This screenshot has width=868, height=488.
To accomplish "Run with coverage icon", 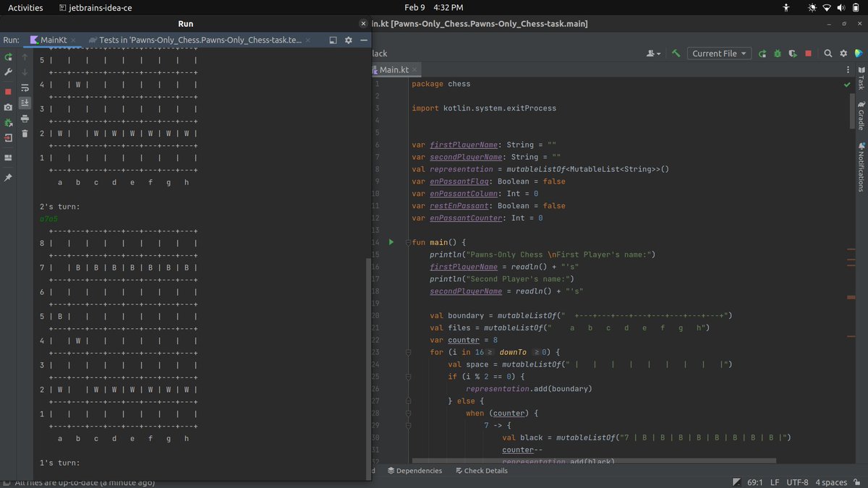I will 793,53.
